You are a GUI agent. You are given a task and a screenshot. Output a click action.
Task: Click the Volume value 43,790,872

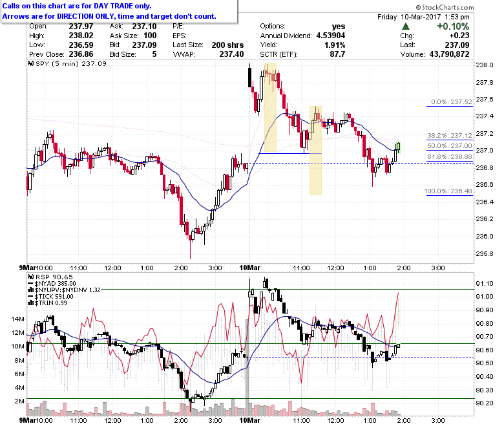point(449,54)
